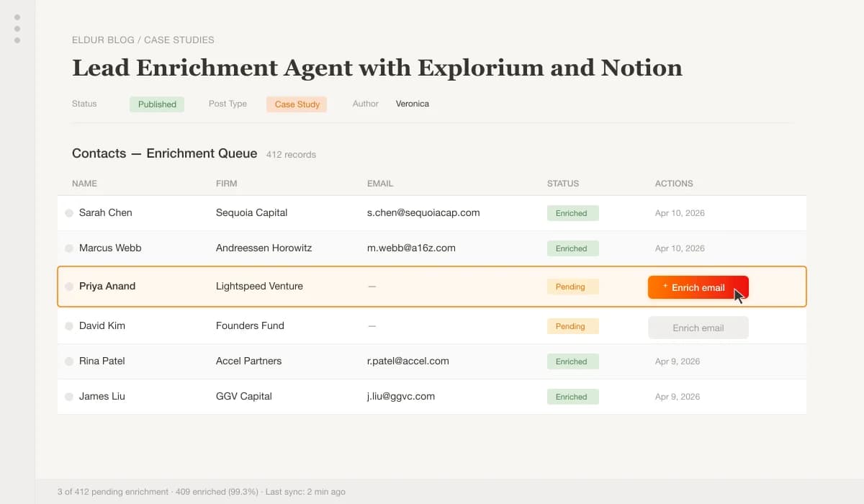This screenshot has height=504, width=864.
Task: Click the gray Enrich email button for David Kim
Action: click(698, 328)
